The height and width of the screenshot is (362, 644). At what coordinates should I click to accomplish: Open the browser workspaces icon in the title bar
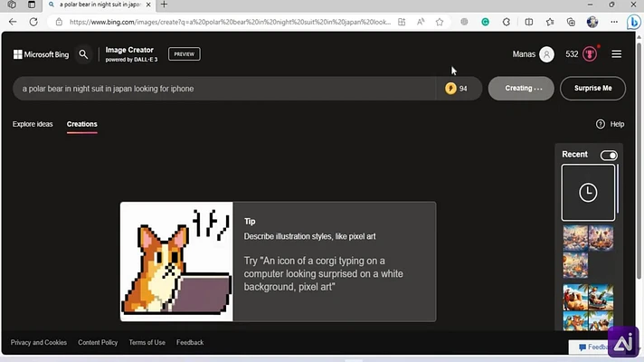click(12, 5)
